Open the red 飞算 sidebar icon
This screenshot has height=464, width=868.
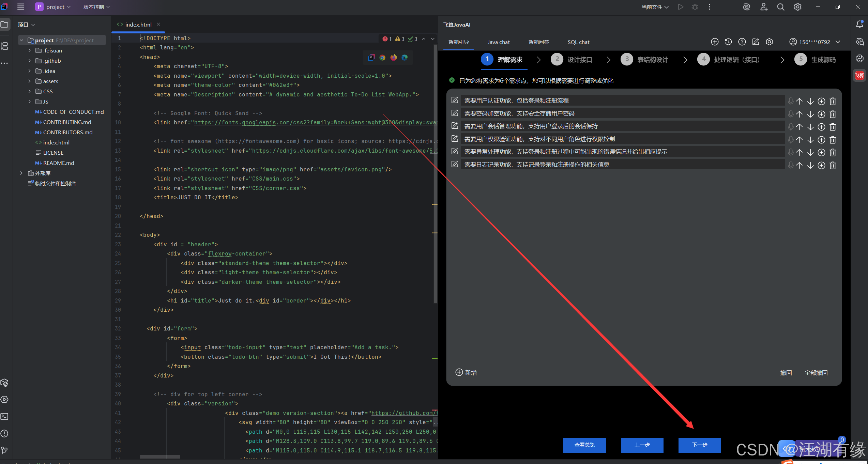click(x=859, y=75)
